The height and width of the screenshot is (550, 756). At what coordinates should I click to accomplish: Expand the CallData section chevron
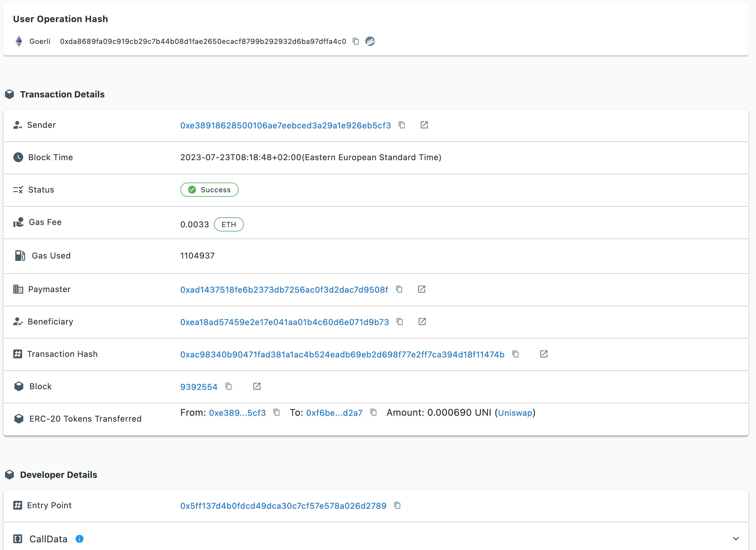736,539
